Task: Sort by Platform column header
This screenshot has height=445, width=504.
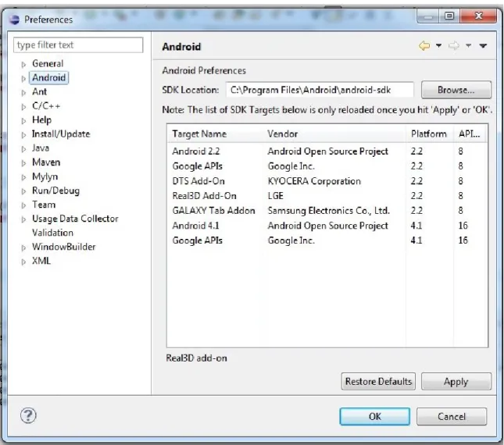Action: click(x=430, y=133)
